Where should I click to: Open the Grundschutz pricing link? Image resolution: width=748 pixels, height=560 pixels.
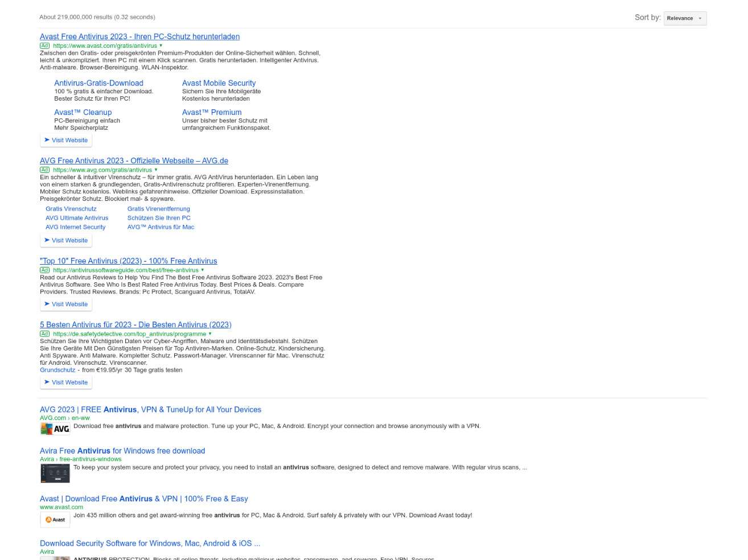[x=57, y=369]
